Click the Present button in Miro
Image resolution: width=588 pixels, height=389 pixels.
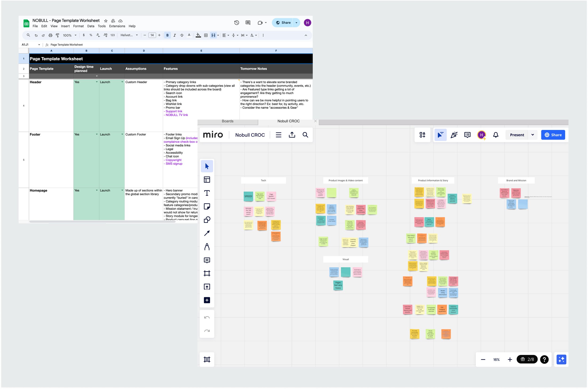point(517,135)
